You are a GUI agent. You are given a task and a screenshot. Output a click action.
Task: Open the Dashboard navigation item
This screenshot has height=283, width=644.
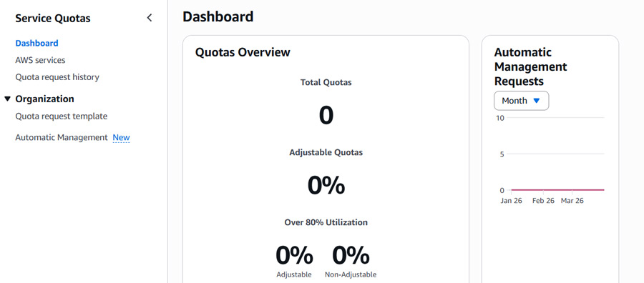pos(36,43)
